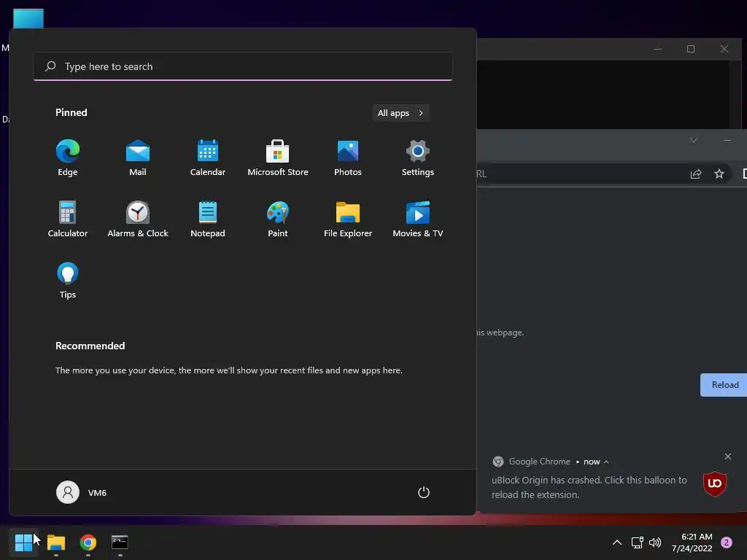Open Microsoft Store from Start menu
The height and width of the screenshot is (560, 747).
278,158
